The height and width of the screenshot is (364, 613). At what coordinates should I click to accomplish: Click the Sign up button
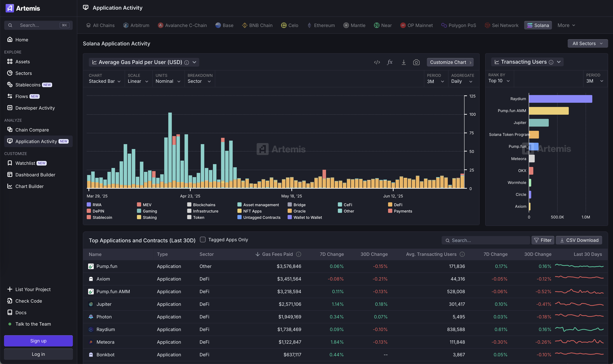38,341
